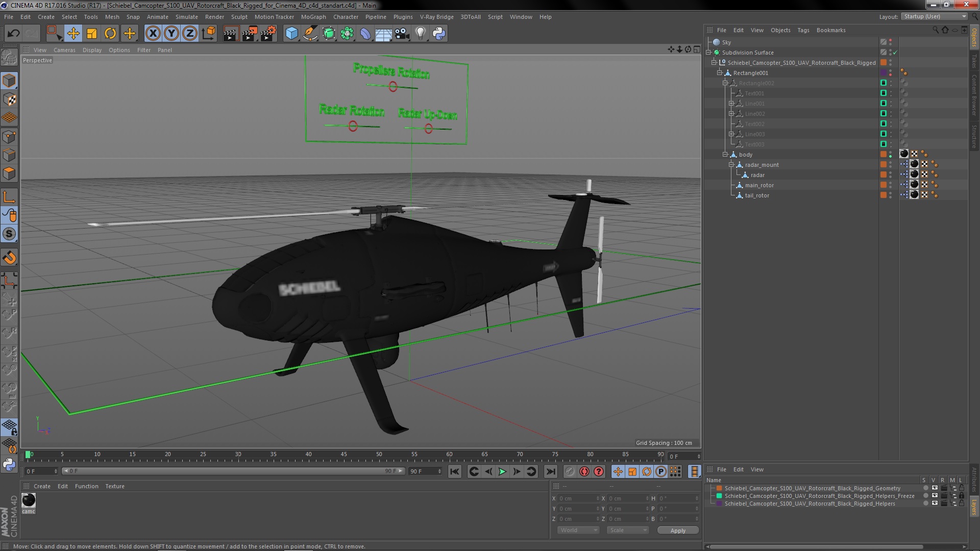980x551 pixels.
Task: Open Layer Manager File menu
Action: pos(721,469)
